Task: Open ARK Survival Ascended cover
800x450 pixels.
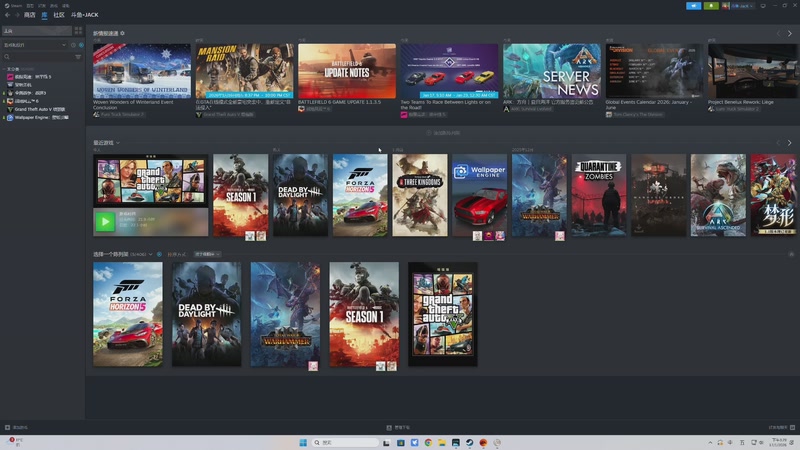Action: coord(718,195)
